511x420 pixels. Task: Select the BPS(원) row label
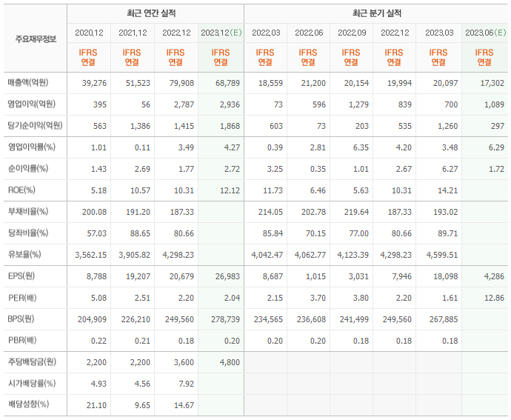pyautogui.click(x=21, y=319)
